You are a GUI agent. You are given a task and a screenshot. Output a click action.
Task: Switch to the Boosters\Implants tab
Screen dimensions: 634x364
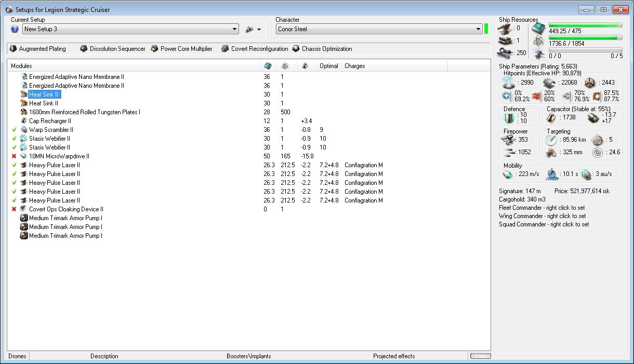(x=248, y=356)
